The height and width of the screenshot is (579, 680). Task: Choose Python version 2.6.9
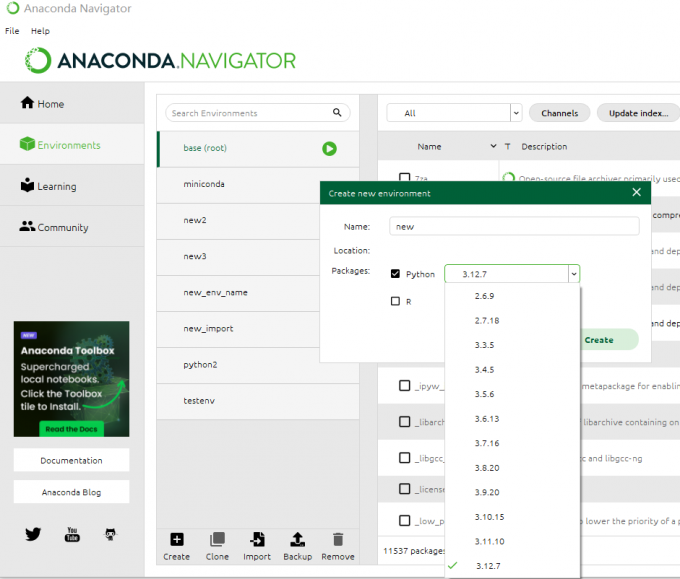pyautogui.click(x=512, y=296)
